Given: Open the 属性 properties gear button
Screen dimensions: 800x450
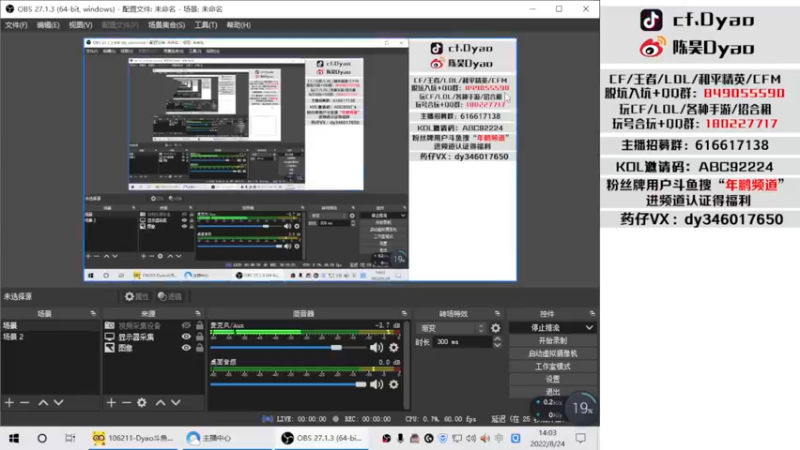Looking at the screenshot, I should click(136, 296).
